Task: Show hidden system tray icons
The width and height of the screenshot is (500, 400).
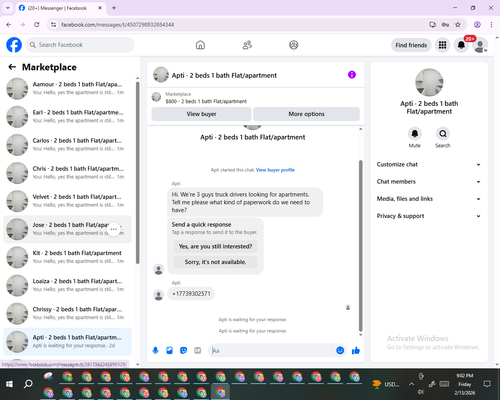Action: point(412,384)
